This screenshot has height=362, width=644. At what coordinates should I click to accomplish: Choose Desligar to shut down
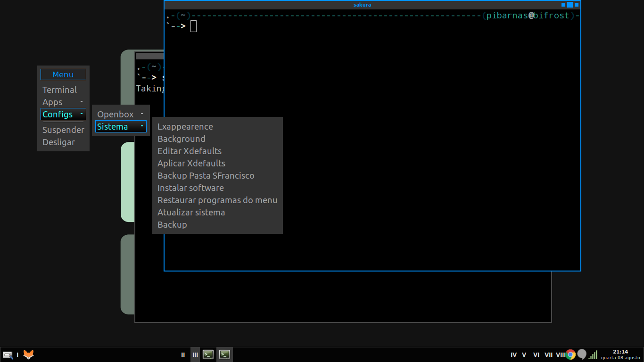(x=63, y=142)
